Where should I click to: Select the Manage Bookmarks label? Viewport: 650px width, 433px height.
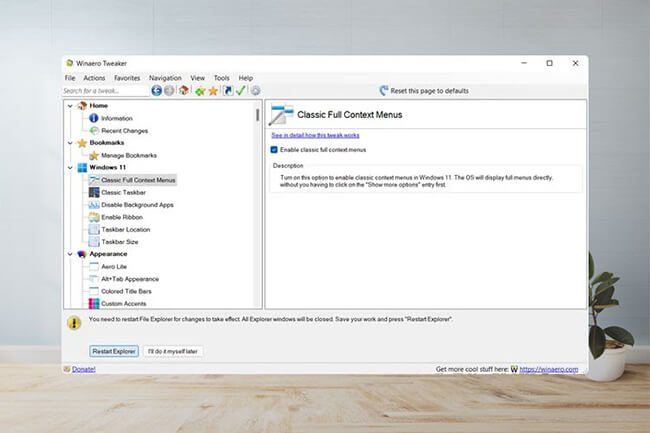pos(129,156)
